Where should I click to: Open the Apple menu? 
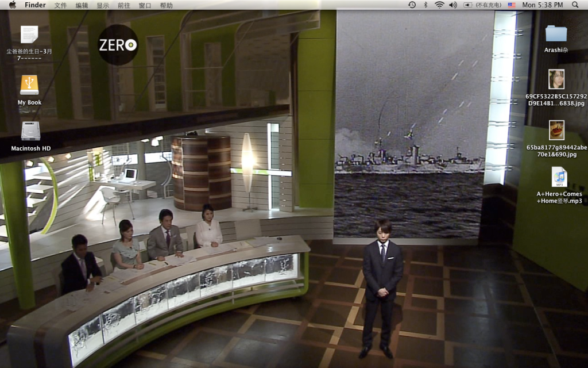click(x=12, y=5)
